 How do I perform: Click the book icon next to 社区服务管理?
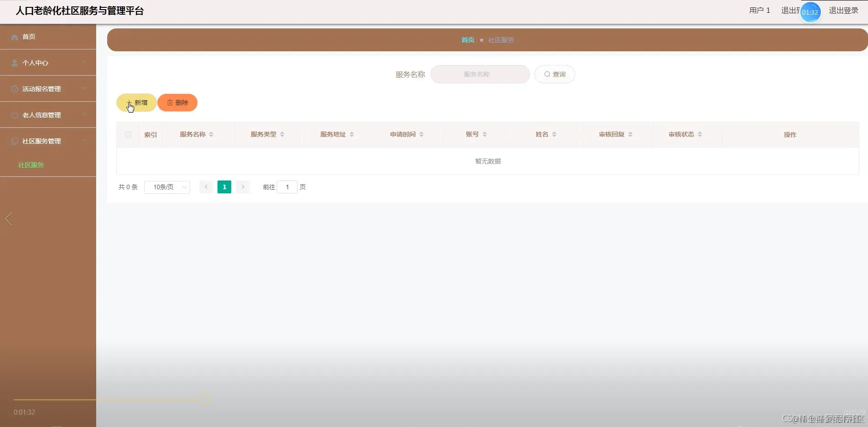(13, 141)
